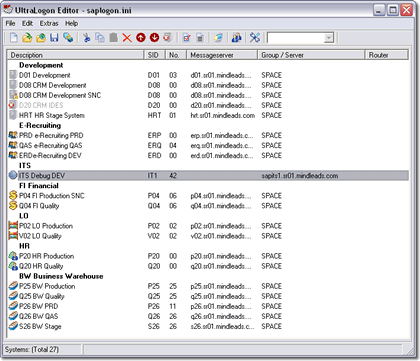
Task: Open the Extras menu
Action: tap(49, 23)
